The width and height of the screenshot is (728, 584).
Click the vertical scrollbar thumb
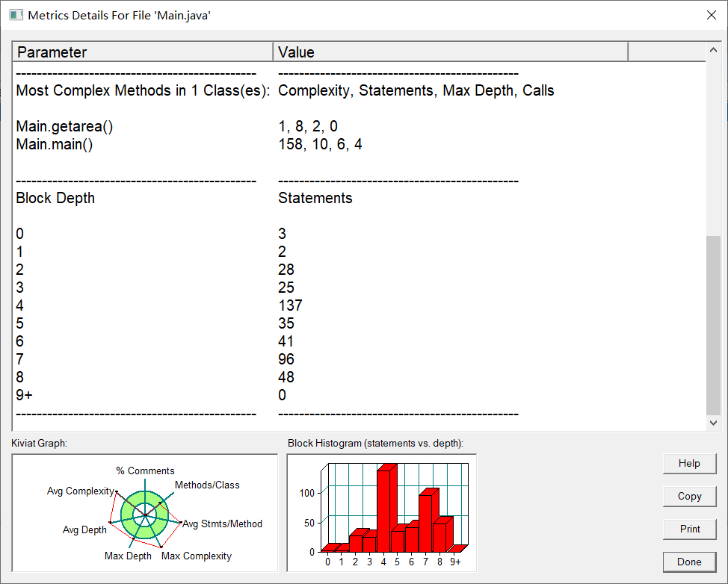click(714, 325)
